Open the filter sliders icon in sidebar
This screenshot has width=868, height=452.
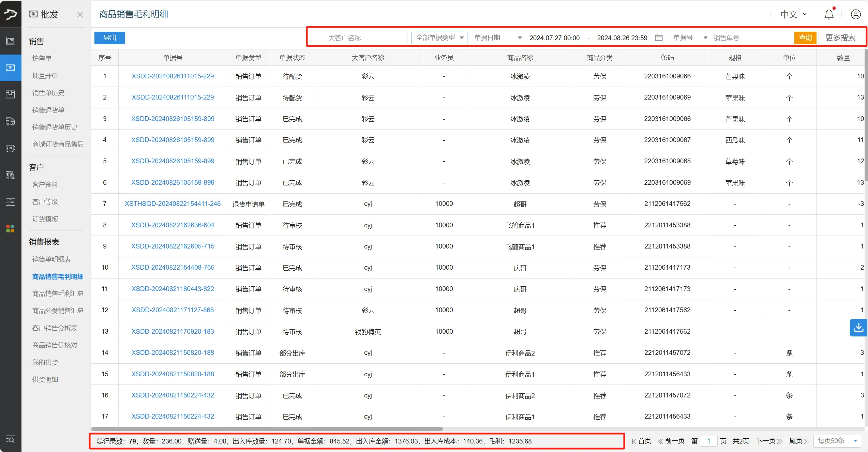pos(10,202)
